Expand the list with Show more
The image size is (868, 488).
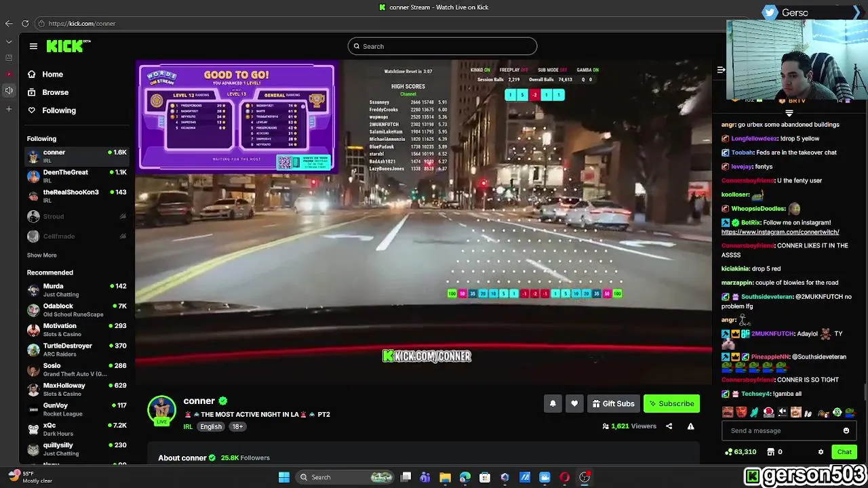click(41, 256)
